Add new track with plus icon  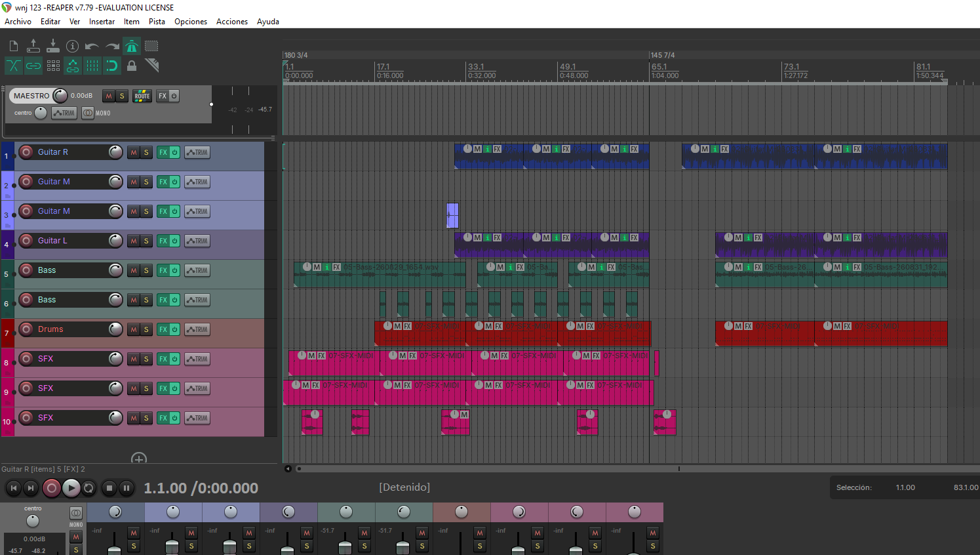coord(139,459)
